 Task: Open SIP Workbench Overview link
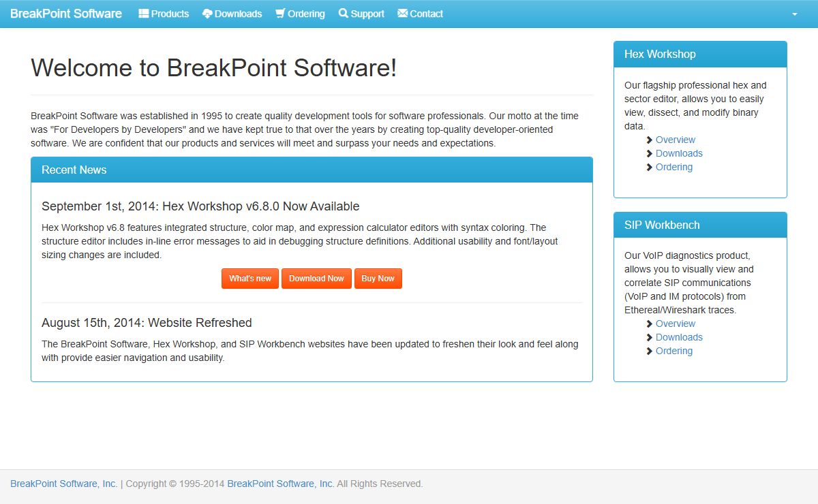pos(676,324)
